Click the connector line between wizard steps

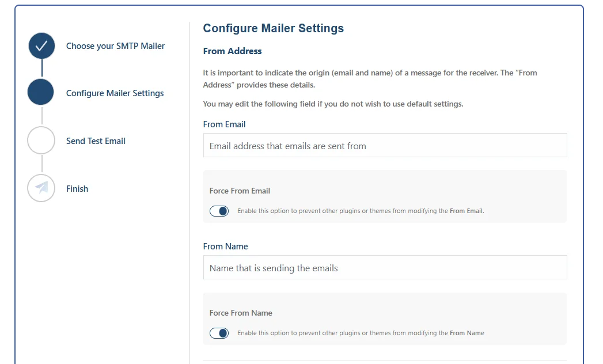coord(41,69)
